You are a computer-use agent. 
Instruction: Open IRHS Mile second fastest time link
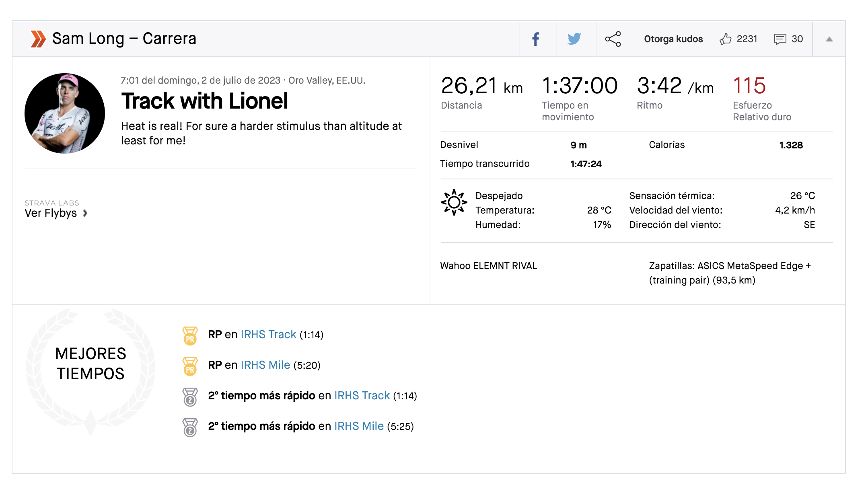(359, 426)
